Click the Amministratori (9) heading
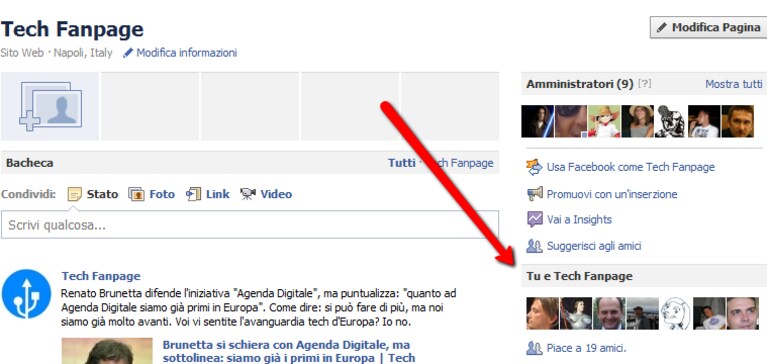 tap(580, 84)
